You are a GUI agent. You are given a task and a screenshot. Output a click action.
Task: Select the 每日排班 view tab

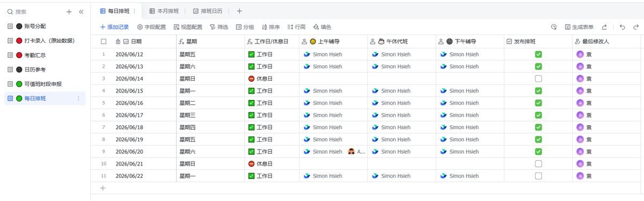(118, 11)
